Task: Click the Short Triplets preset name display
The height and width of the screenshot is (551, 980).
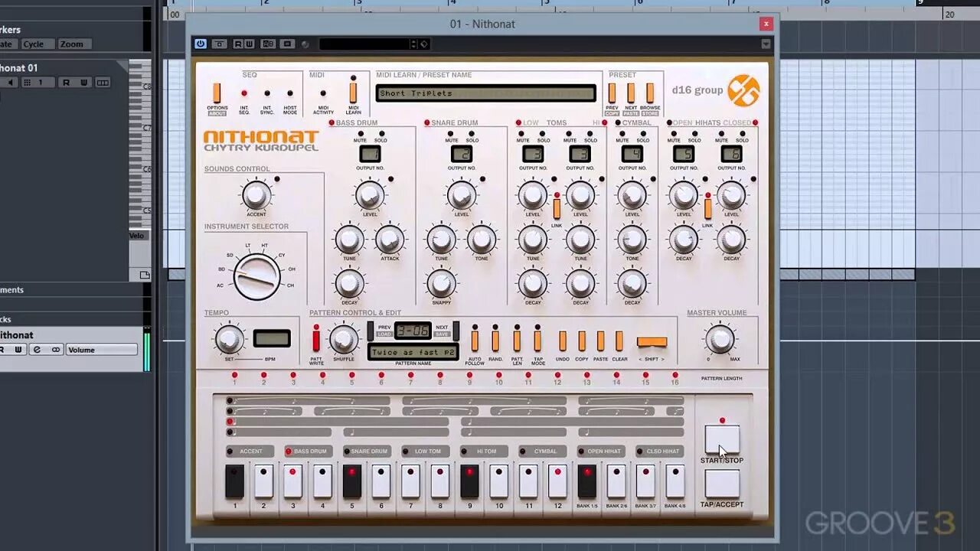Action: pos(485,93)
